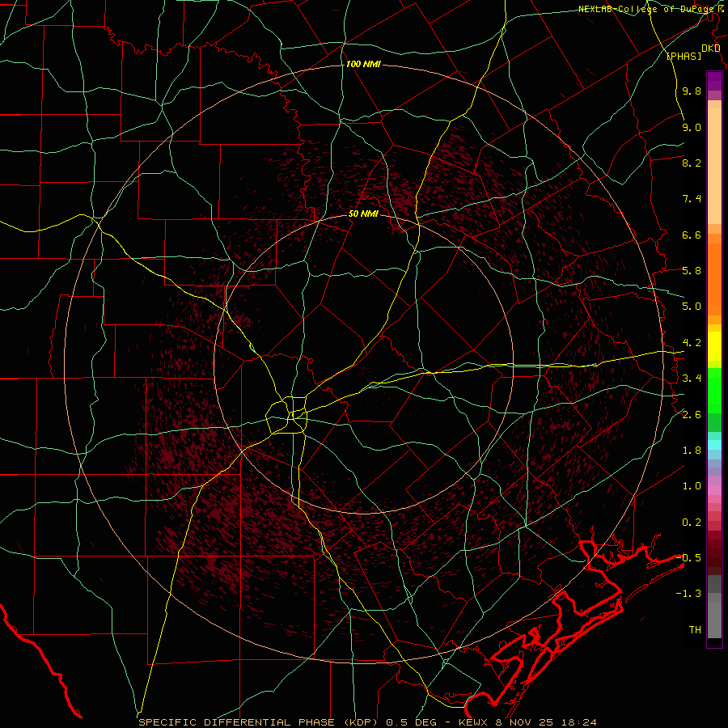
Task: Click the 5.0 scale value
Action: pos(692,307)
